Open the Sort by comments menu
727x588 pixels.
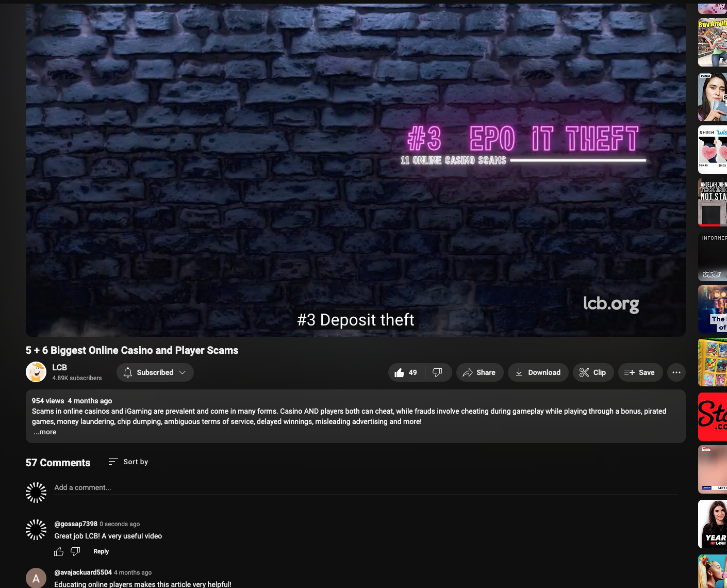(x=128, y=462)
